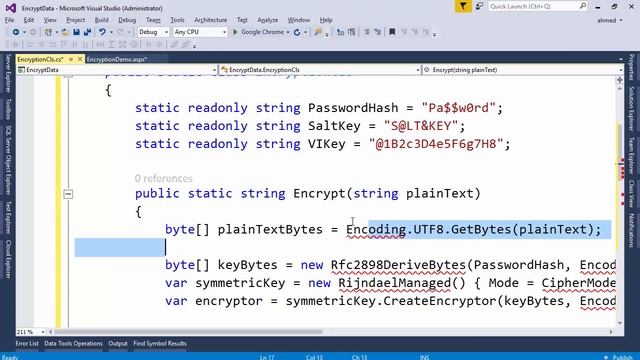Open the Architecture menu

click(x=211, y=20)
